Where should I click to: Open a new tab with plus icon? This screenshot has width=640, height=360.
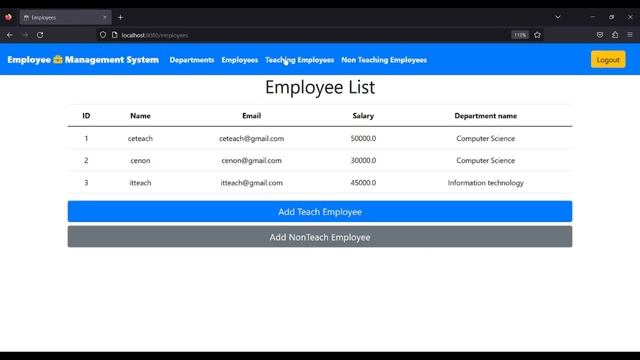click(x=120, y=18)
